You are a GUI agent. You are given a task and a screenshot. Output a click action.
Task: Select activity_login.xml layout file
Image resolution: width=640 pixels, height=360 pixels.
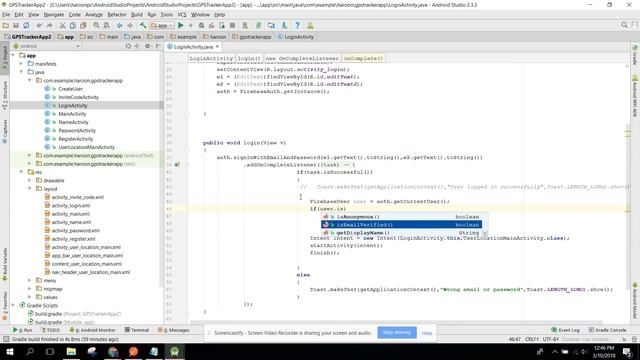tap(71, 206)
